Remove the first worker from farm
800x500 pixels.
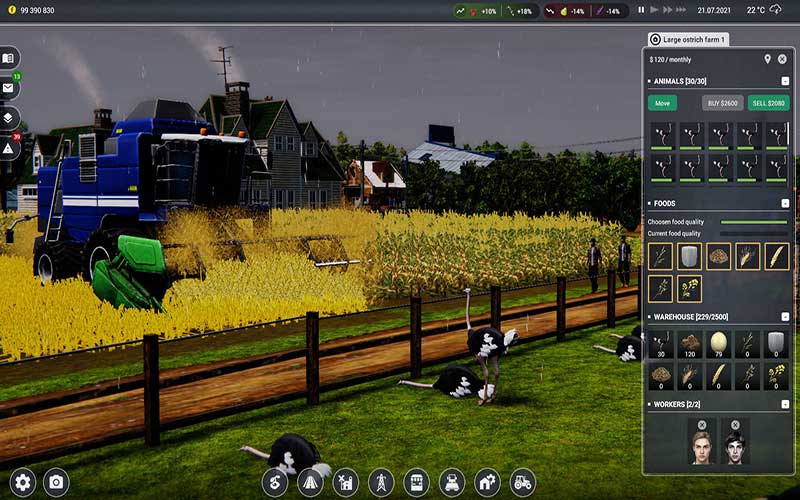point(701,424)
